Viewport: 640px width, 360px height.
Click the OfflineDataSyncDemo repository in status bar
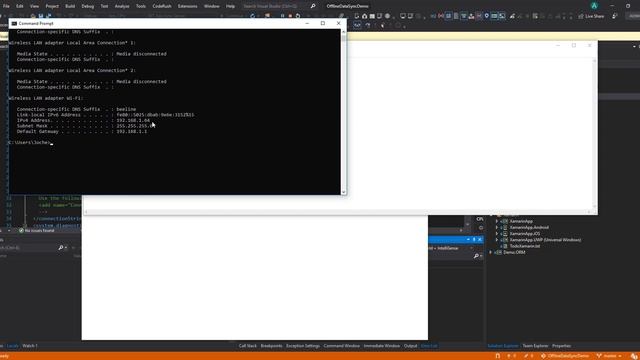[565, 356]
